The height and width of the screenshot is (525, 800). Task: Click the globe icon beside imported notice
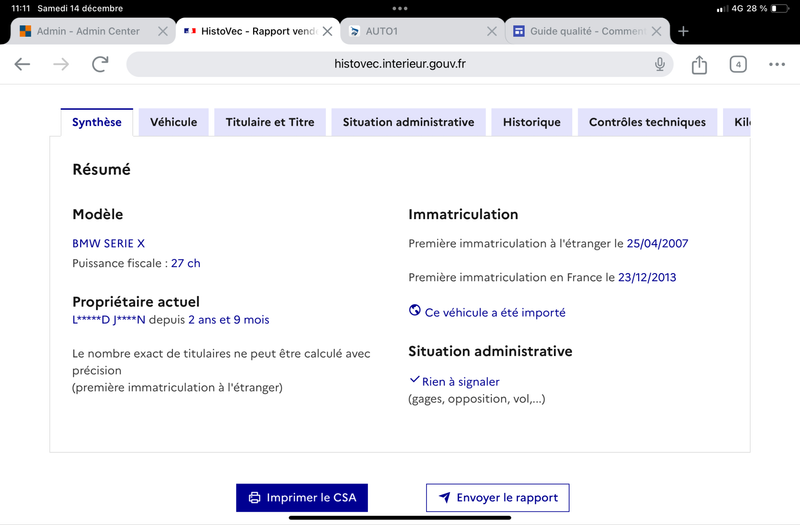pos(415,310)
